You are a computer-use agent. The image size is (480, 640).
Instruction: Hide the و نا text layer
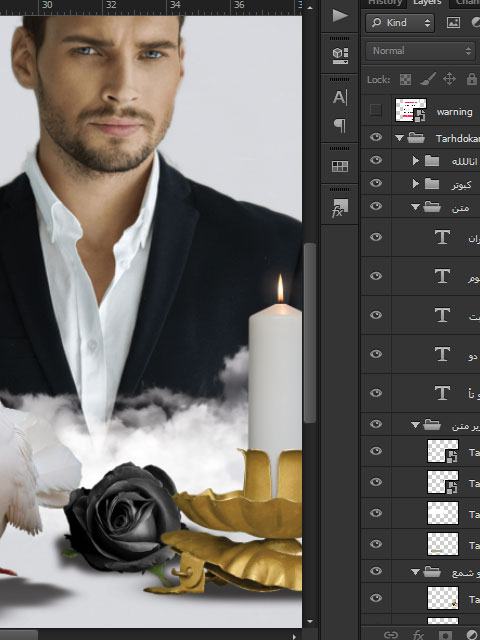pos(376,393)
